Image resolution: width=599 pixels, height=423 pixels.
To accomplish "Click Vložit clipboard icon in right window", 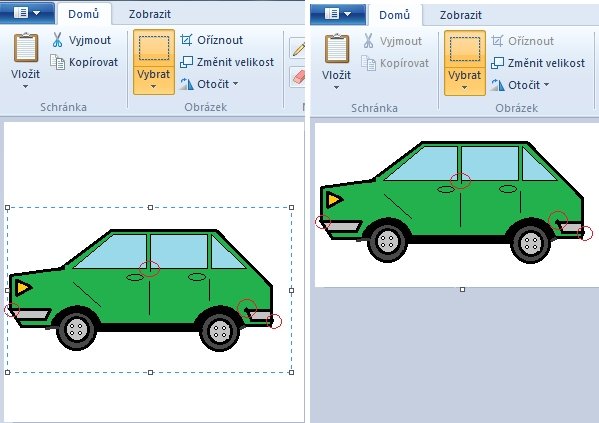I will 337,49.
